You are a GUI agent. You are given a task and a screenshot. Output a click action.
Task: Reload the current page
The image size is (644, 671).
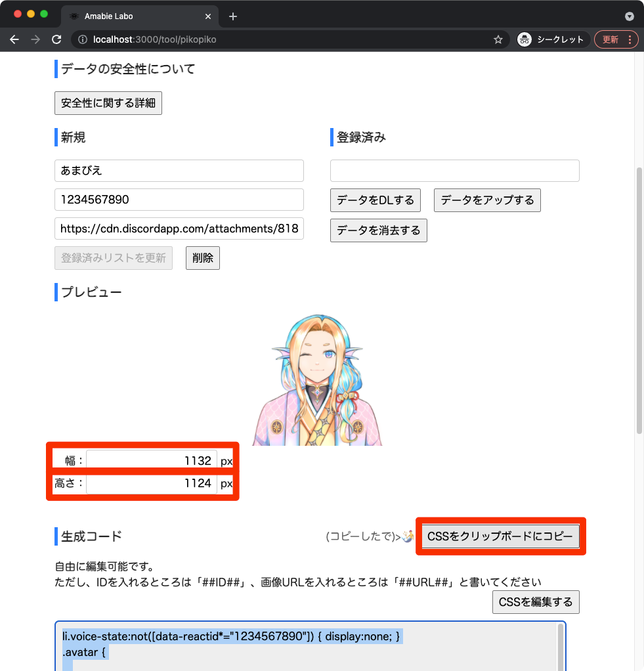click(56, 39)
